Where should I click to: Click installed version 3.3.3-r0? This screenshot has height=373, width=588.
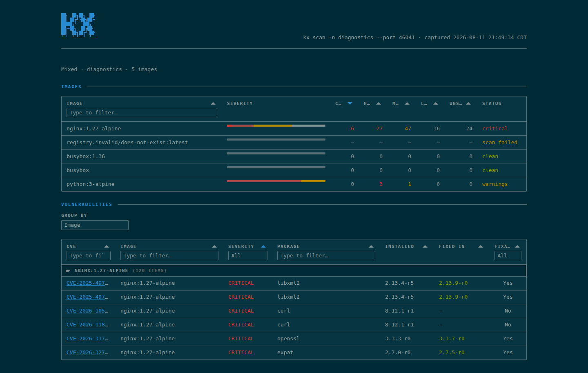(x=398, y=339)
